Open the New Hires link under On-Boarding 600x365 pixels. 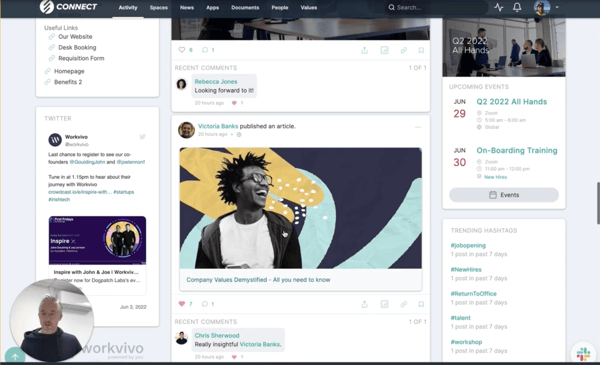point(495,177)
